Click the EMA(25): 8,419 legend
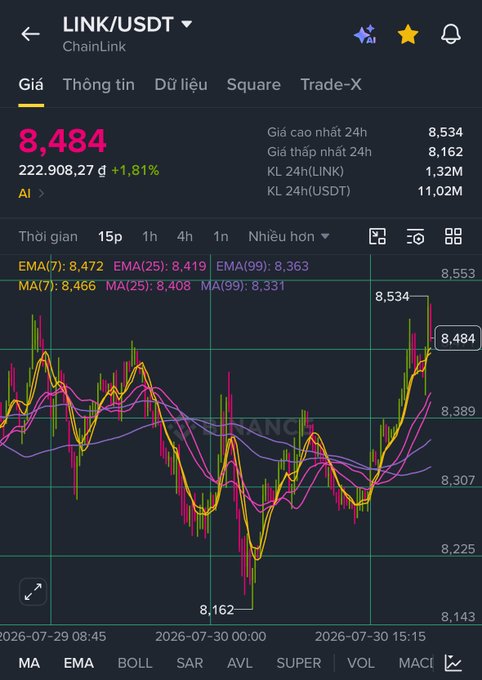The width and height of the screenshot is (482, 680). [160, 266]
